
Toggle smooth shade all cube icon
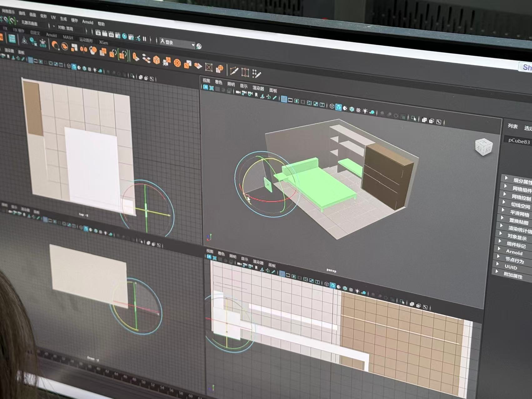point(339,107)
